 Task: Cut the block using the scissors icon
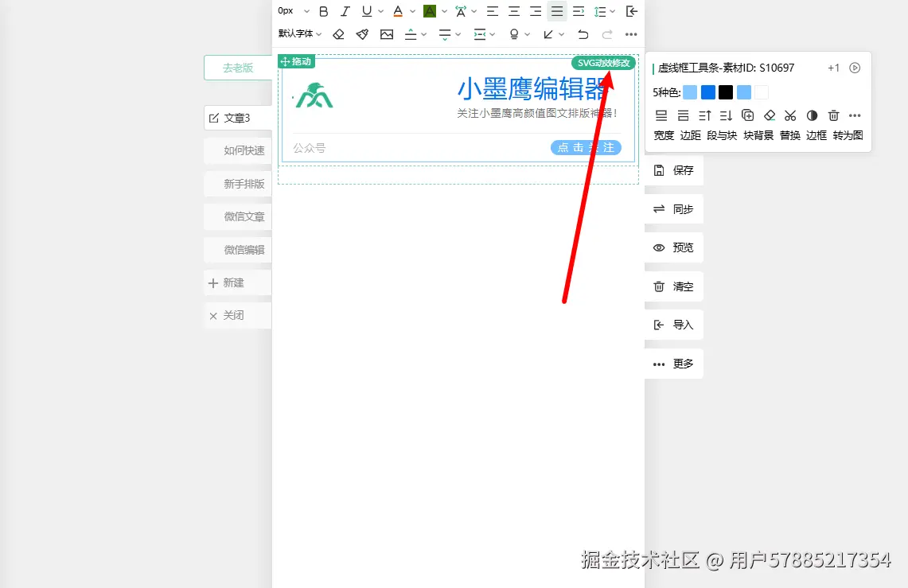pos(790,115)
